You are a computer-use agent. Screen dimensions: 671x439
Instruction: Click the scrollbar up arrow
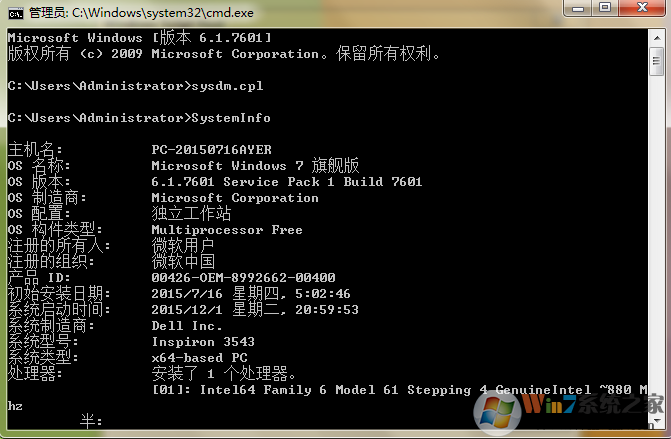(656, 39)
